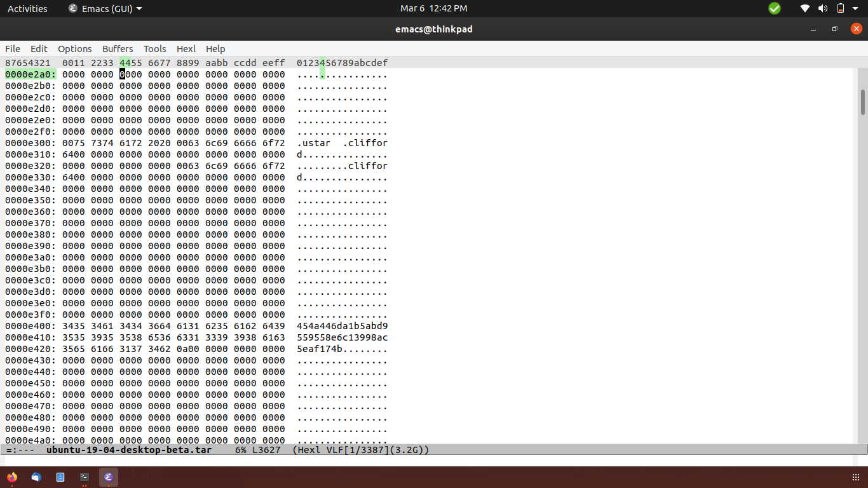868x488 pixels.
Task: Click the minibuffer echo area
Action: click(x=434, y=461)
